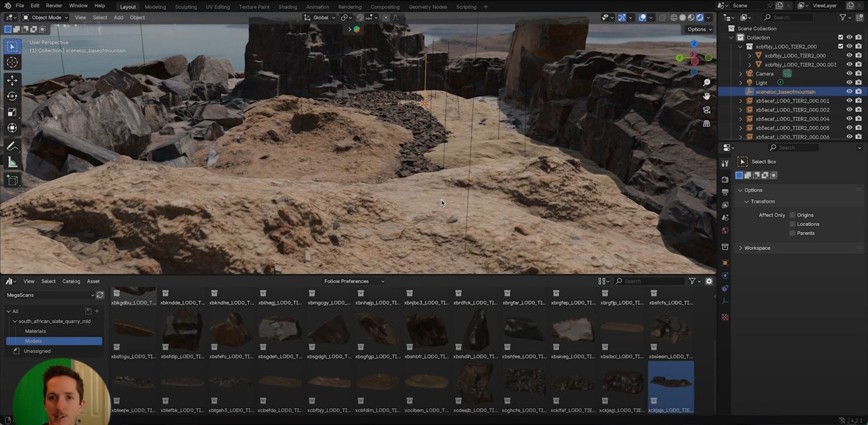Switch to the Geometry Nodes workspace tab
Screen dimensions: 868x425
point(427,7)
